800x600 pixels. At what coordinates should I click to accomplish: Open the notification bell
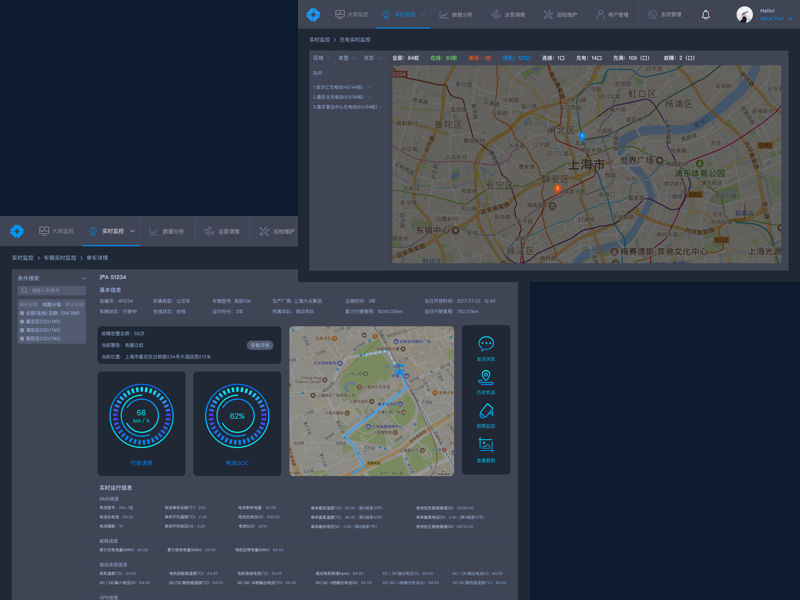tap(706, 15)
